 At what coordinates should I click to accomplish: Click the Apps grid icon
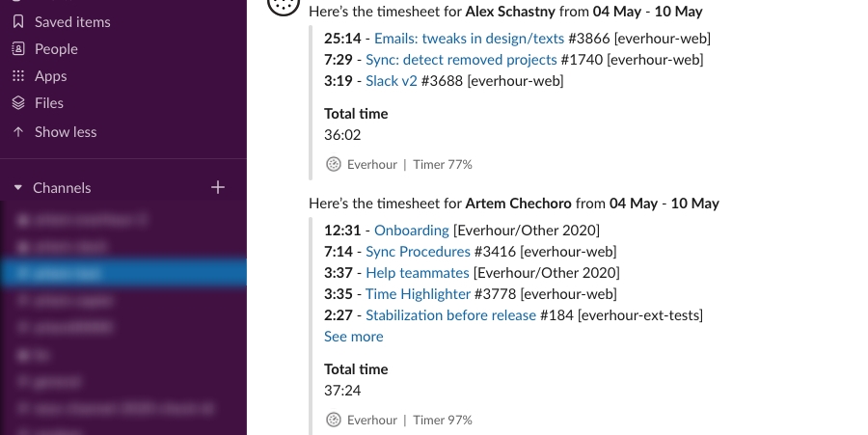(18, 76)
